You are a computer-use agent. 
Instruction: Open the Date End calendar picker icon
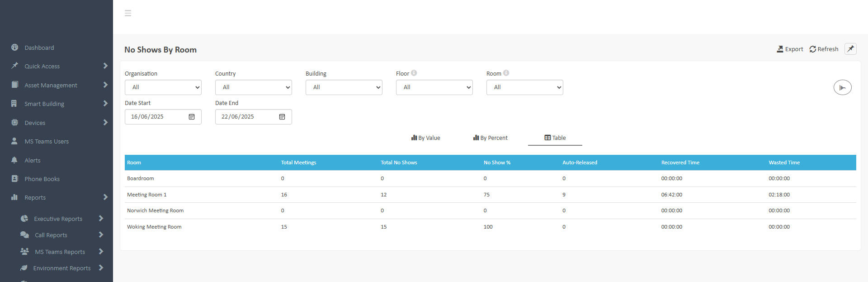click(x=282, y=117)
